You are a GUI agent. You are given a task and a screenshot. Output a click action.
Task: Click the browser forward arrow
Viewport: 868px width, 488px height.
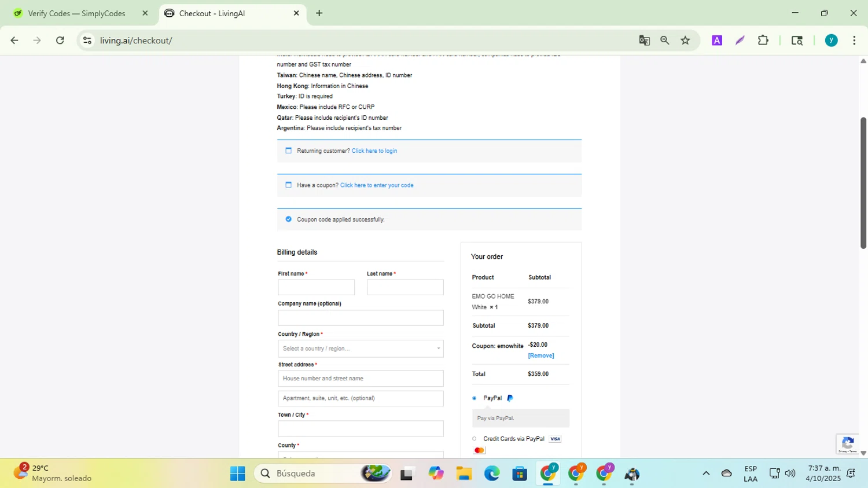(37, 41)
